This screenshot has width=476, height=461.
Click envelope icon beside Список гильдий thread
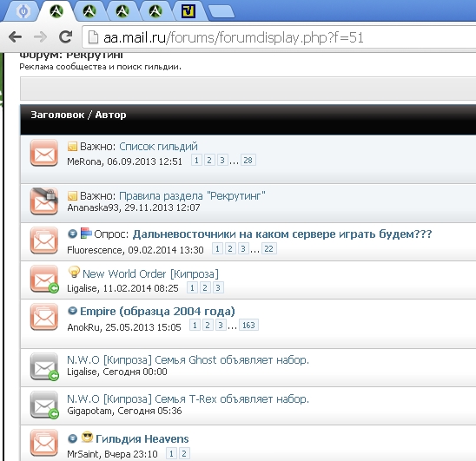[x=44, y=153]
